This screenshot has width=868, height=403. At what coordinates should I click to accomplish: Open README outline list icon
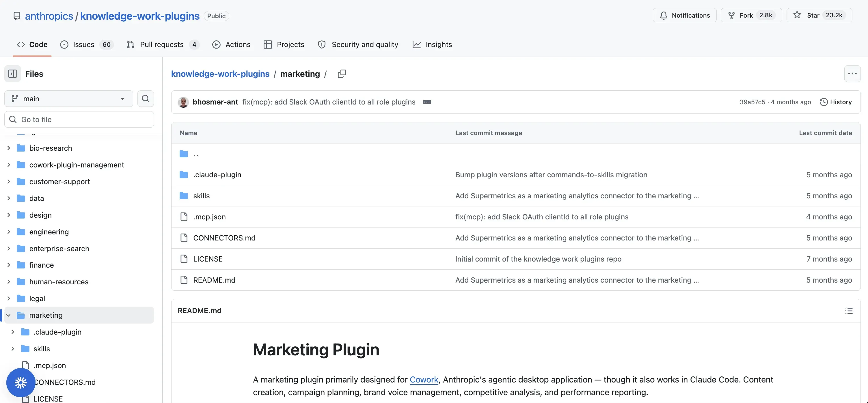click(849, 311)
